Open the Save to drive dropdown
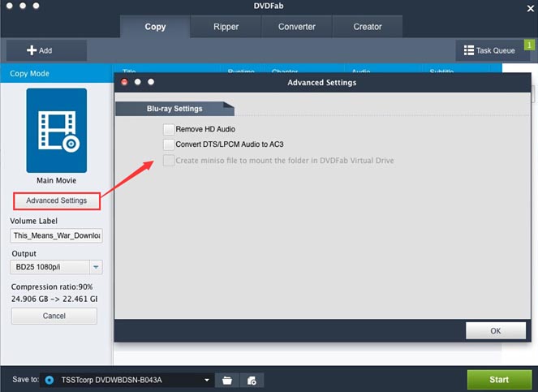The image size is (538, 392). pos(207,380)
